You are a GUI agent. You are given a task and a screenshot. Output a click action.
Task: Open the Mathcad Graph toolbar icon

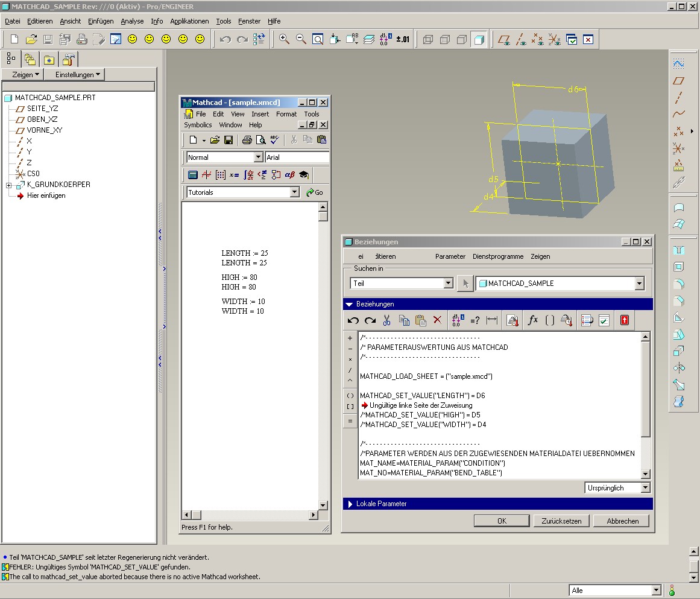point(206,175)
